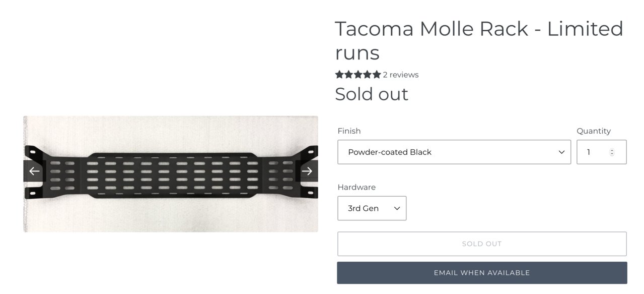The width and height of the screenshot is (644, 294).
Task: Click the Quantity label
Action: (x=594, y=131)
